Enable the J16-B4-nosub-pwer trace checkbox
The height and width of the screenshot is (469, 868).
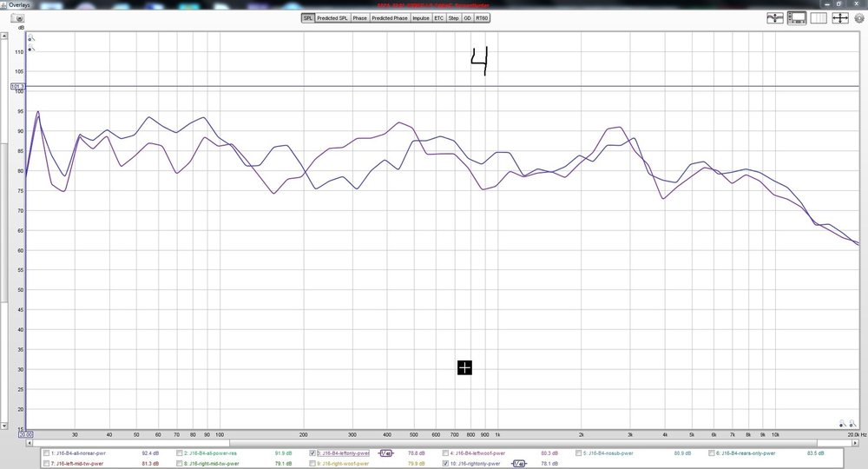578,453
